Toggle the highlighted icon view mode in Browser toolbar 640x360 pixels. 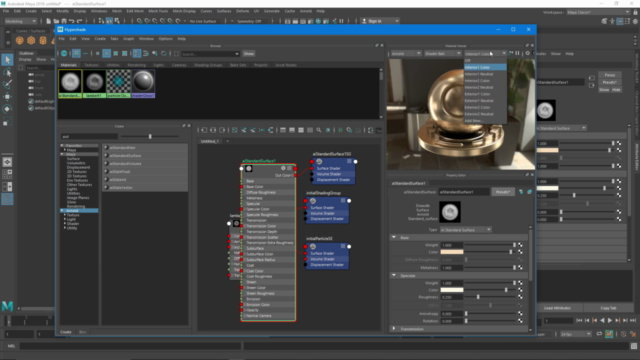tap(76, 53)
